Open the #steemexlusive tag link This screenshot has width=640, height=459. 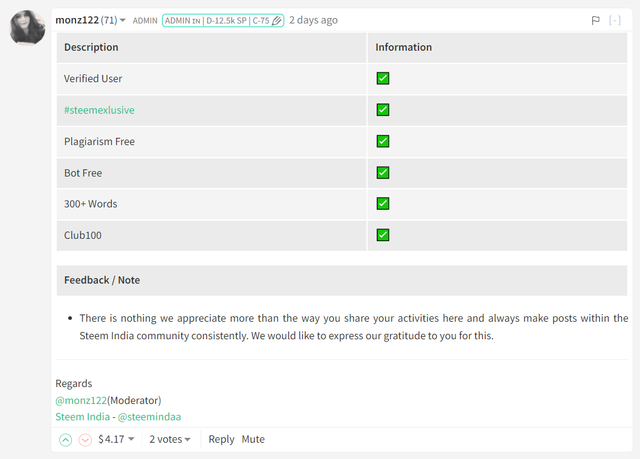(x=99, y=110)
